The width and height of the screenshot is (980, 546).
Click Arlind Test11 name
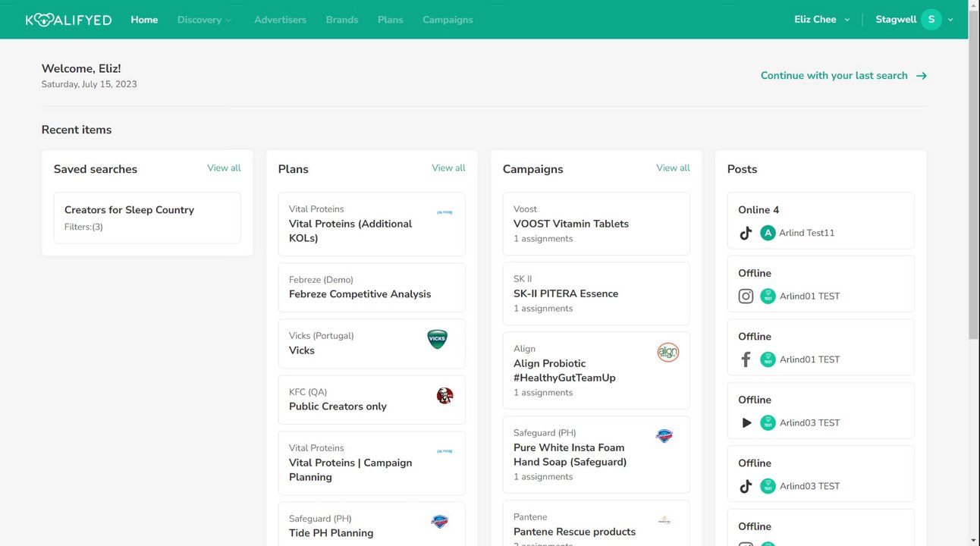(x=806, y=233)
